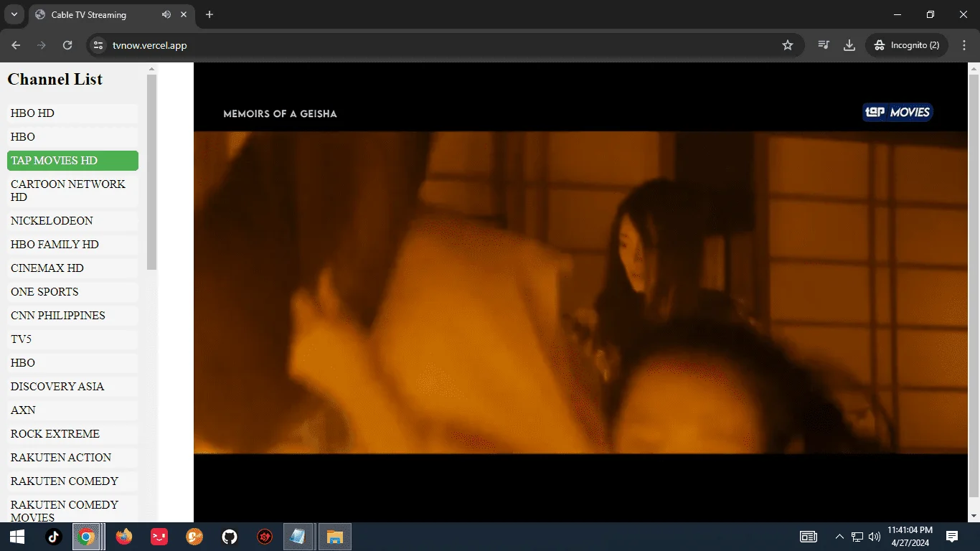
Task: Show hidden system tray icons
Action: tap(839, 537)
